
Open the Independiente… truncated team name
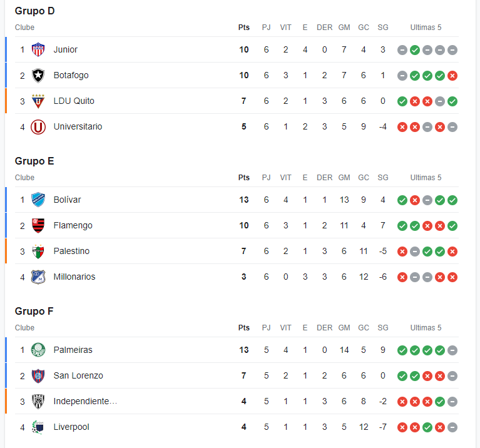pos(85,402)
